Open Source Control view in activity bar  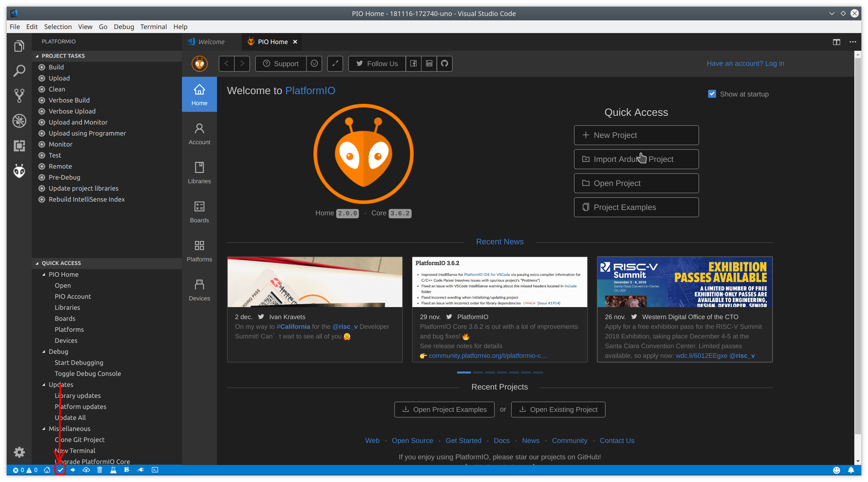19,96
